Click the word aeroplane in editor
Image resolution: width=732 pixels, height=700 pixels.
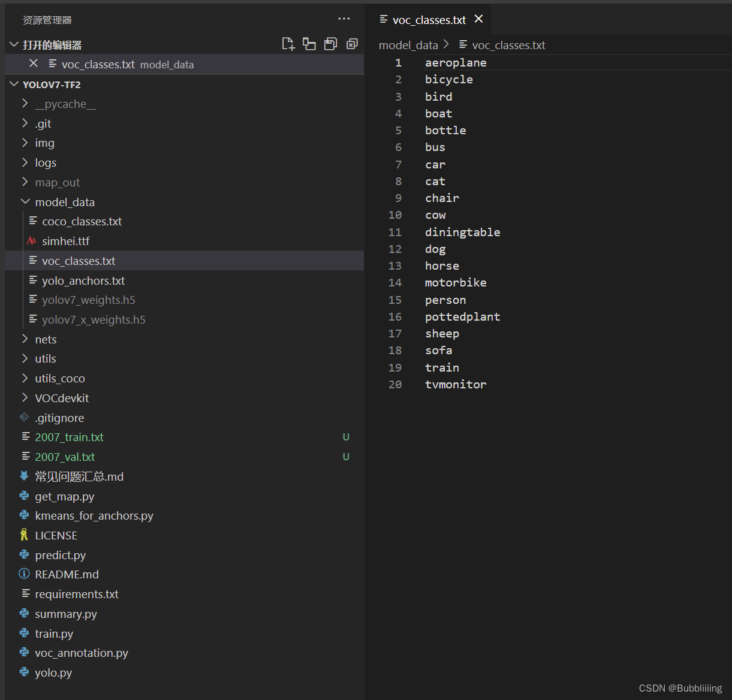pyautogui.click(x=456, y=62)
